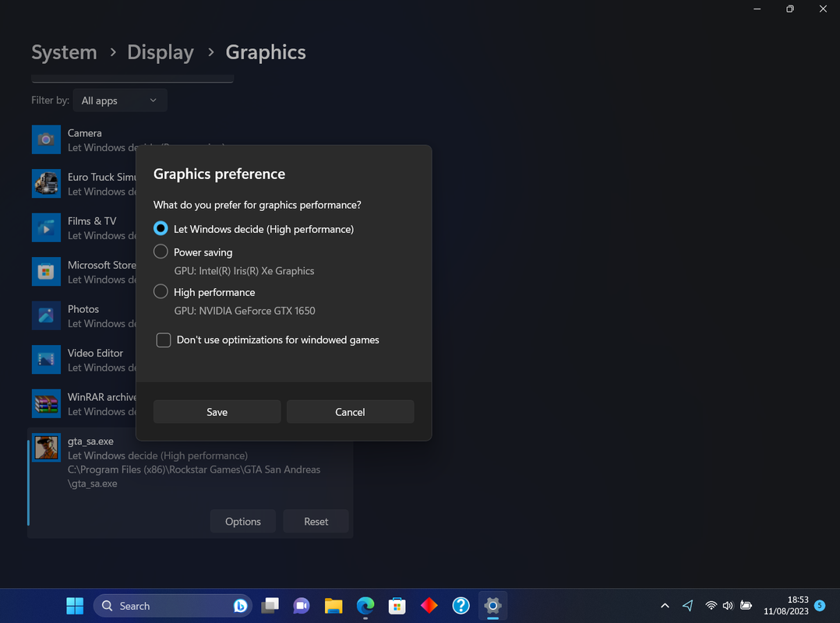Click the gta_sa.exe app icon
The image size is (840, 623).
point(46,448)
